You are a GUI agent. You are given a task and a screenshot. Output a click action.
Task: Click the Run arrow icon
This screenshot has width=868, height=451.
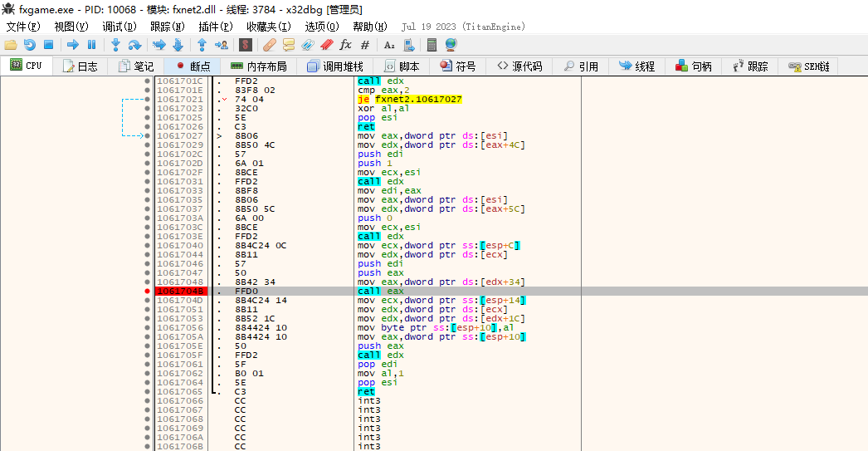click(x=72, y=45)
